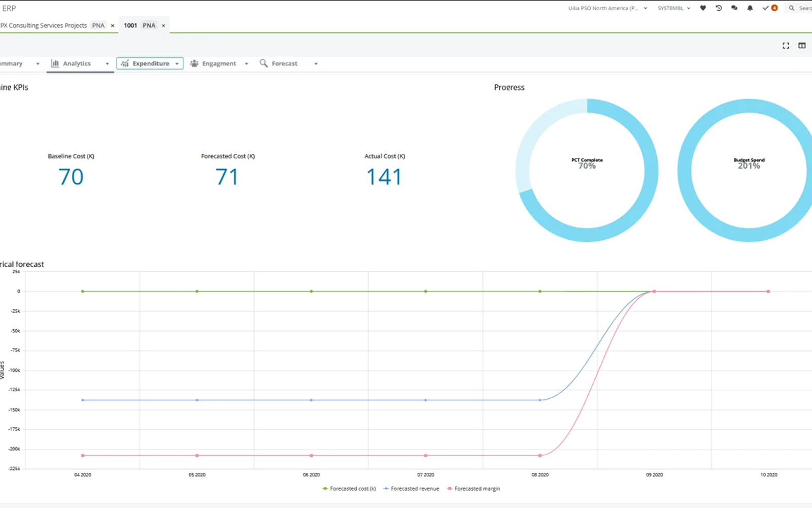Toggle Forecasted margin legend series
The image size is (812, 508).
coord(473,489)
